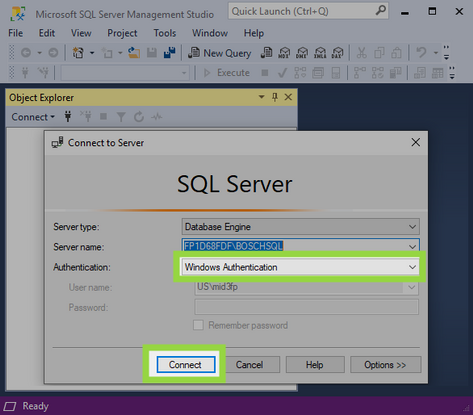Click the DMX query icon
Viewport: 473px width, 415px height.
pos(302,53)
